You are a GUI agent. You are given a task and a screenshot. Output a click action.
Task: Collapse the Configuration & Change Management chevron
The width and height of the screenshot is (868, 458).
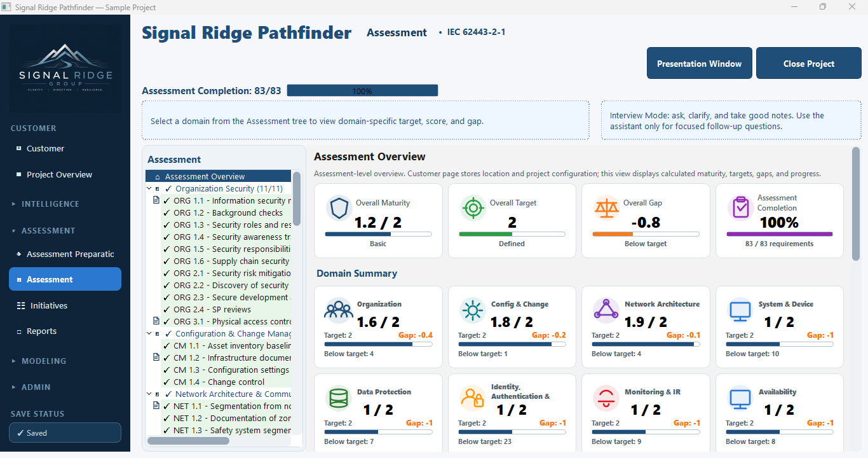coord(149,334)
